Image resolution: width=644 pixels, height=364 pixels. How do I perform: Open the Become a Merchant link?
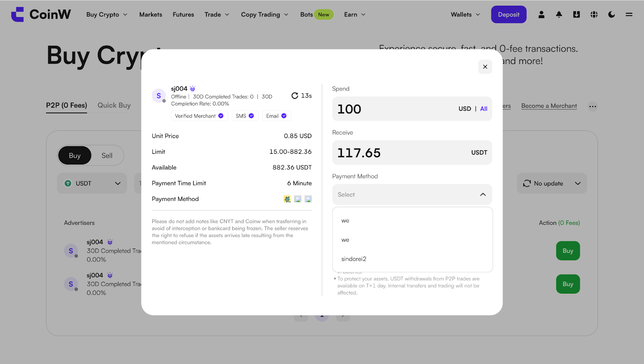point(549,106)
